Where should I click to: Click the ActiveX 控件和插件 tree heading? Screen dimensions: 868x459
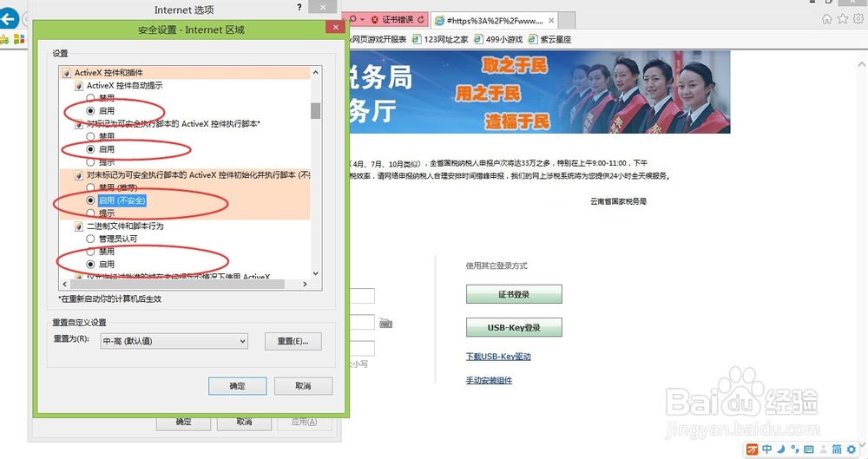[x=108, y=73]
